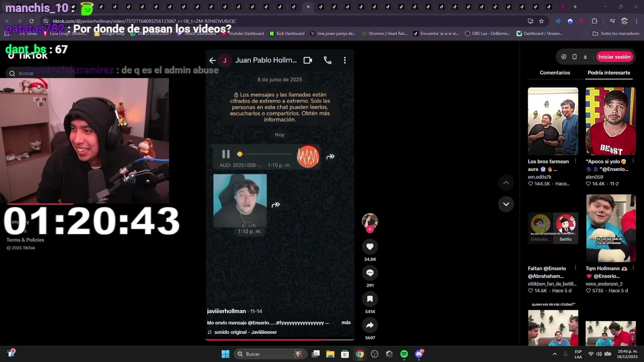The width and height of the screenshot is (644, 362).
Task: Open Windows Start menu
Action: [x=225, y=354]
